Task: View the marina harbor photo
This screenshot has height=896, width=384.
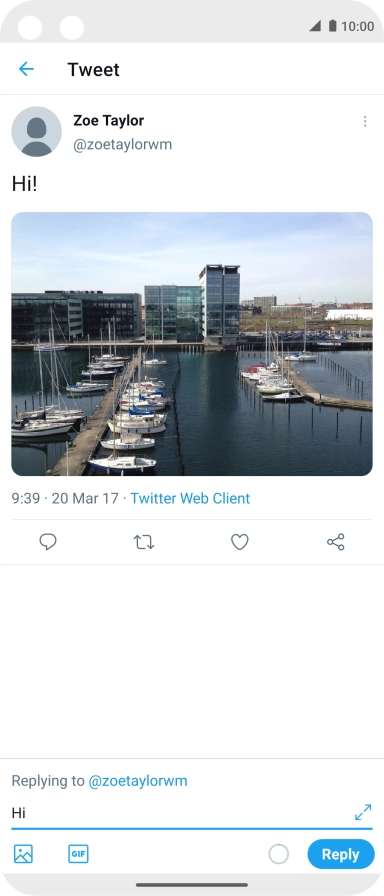Action: click(x=192, y=344)
